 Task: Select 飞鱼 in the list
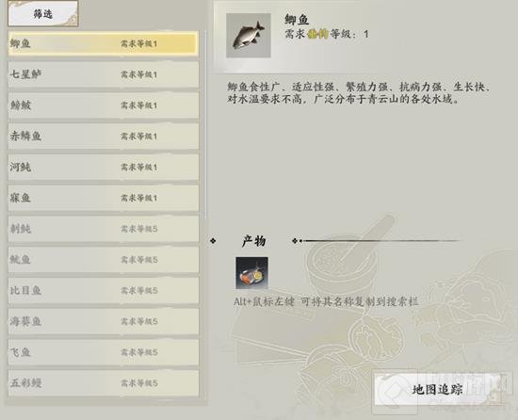(x=104, y=352)
